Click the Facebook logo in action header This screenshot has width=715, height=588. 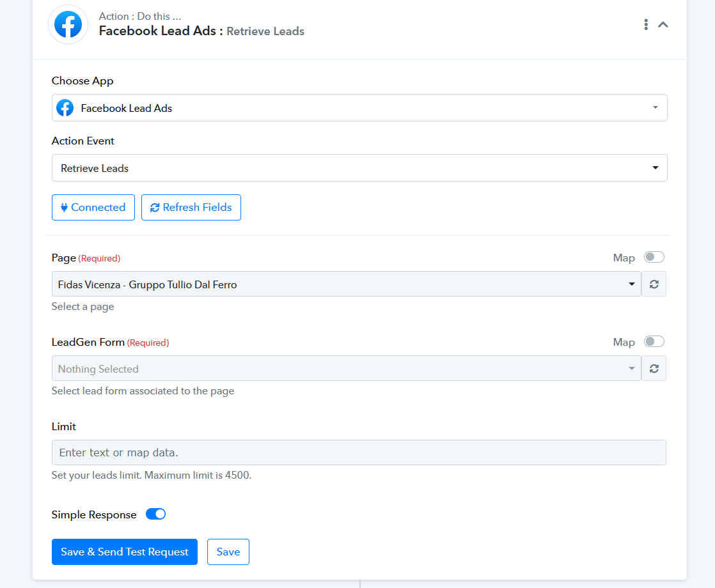click(x=68, y=25)
